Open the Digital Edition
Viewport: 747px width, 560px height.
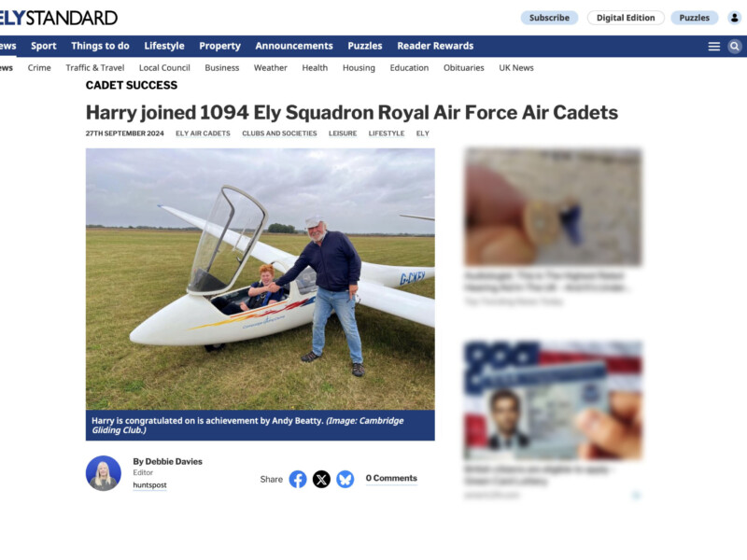[626, 18]
